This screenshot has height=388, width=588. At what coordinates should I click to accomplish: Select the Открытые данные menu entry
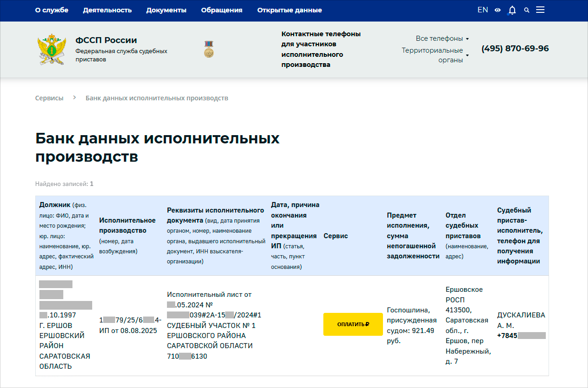point(289,10)
